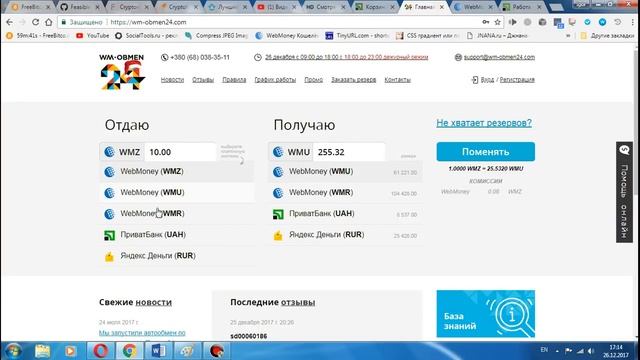
Task: Click the volume icon in the system tray
Action: [x=591, y=351]
